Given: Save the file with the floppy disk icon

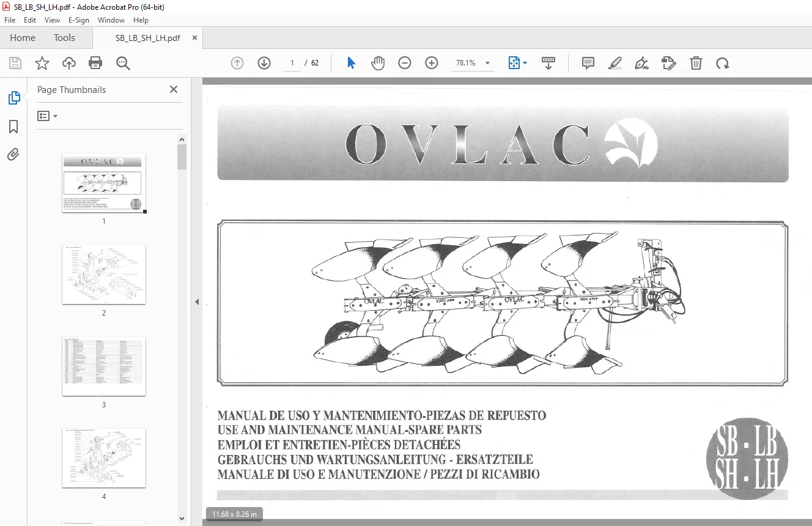Looking at the screenshot, I should point(15,63).
